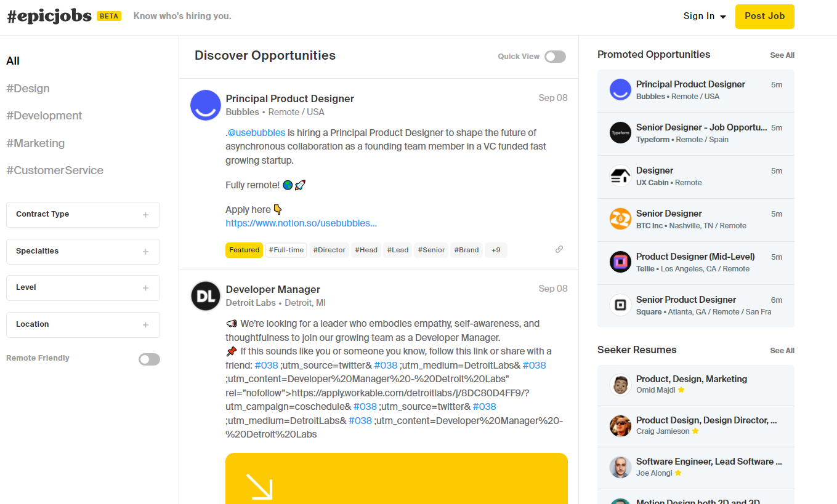Viewport: 837px width, 504px height.
Task: Open Product, Design, Marketing resume
Action: click(696, 385)
